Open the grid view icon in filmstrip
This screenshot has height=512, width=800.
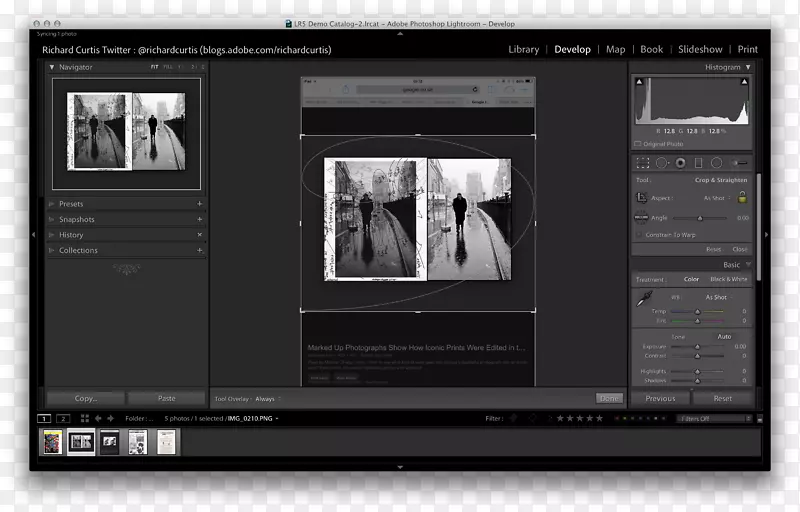point(85,418)
